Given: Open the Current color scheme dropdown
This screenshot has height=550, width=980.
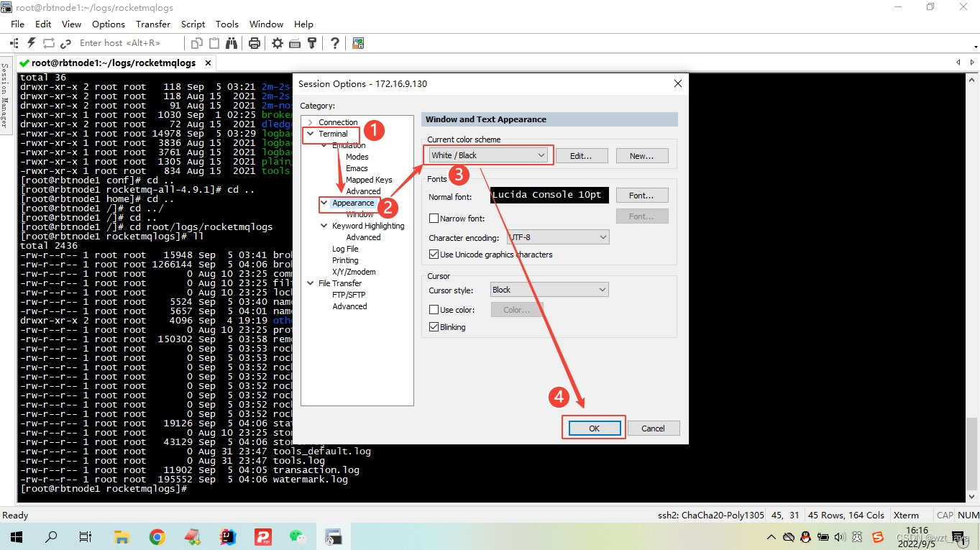Looking at the screenshot, I should tap(541, 155).
